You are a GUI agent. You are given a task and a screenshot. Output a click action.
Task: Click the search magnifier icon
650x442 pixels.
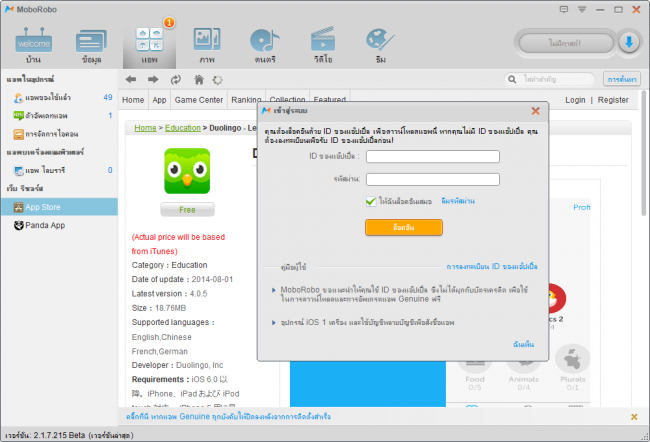512,79
